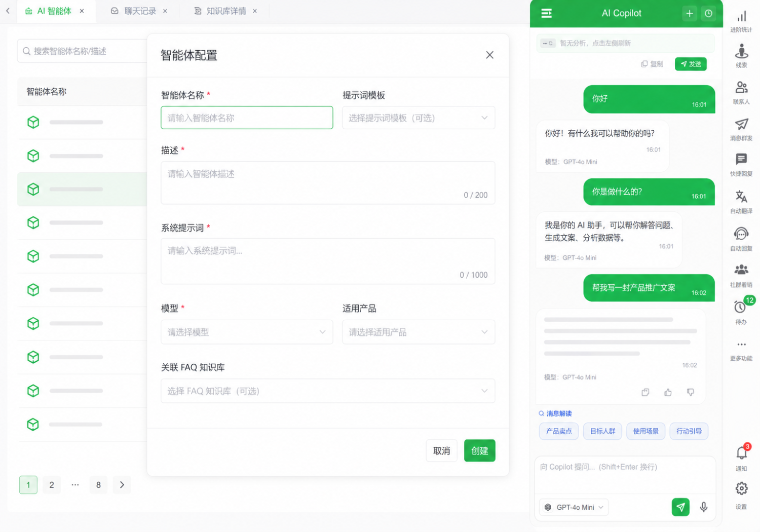Screen dimensions: 760x532
Task: Click the pagination ellipsis button
Action: 75,485
